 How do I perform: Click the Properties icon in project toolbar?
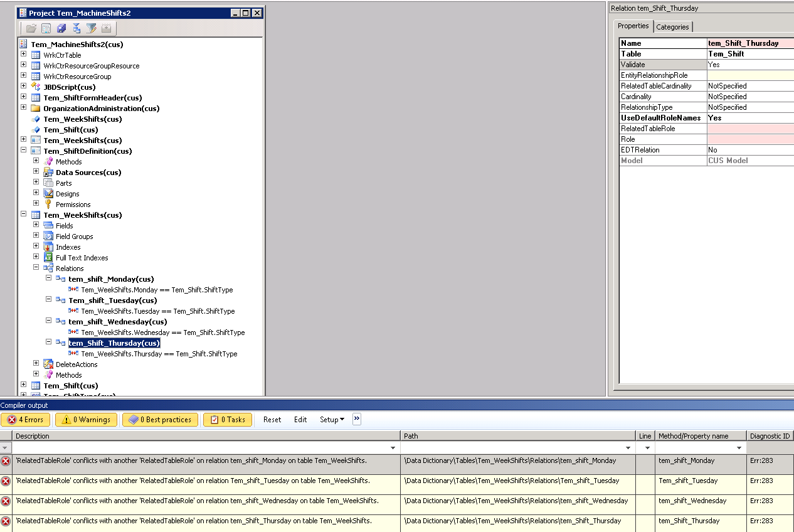click(46, 28)
